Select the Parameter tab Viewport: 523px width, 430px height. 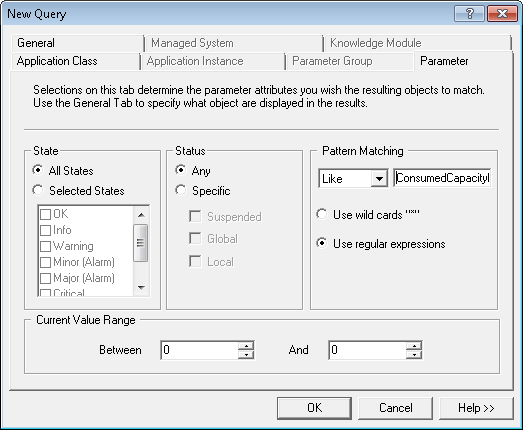(x=463, y=61)
